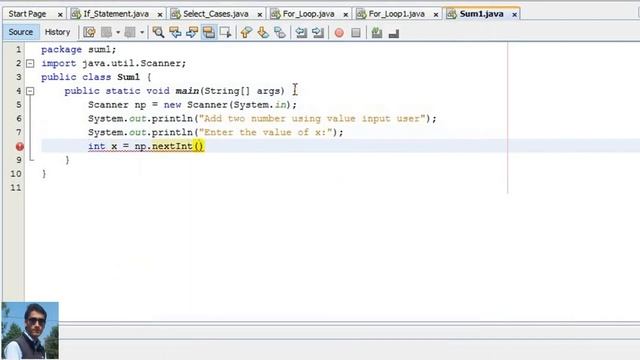This screenshot has width=640, height=360.
Task: Close the For_Loop1.java tab
Action: click(436, 14)
